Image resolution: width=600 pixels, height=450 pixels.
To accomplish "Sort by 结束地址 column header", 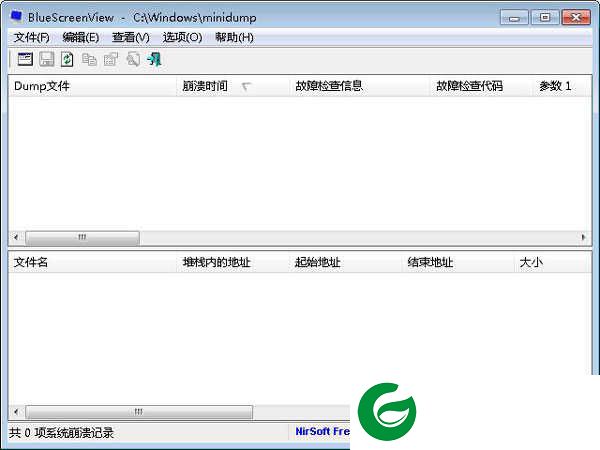I will pyautogui.click(x=458, y=262).
